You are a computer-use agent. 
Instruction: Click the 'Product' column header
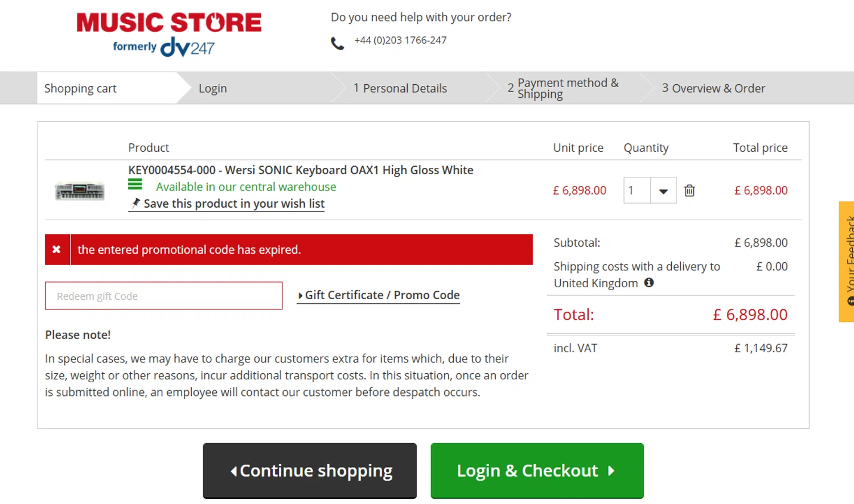[x=149, y=148]
